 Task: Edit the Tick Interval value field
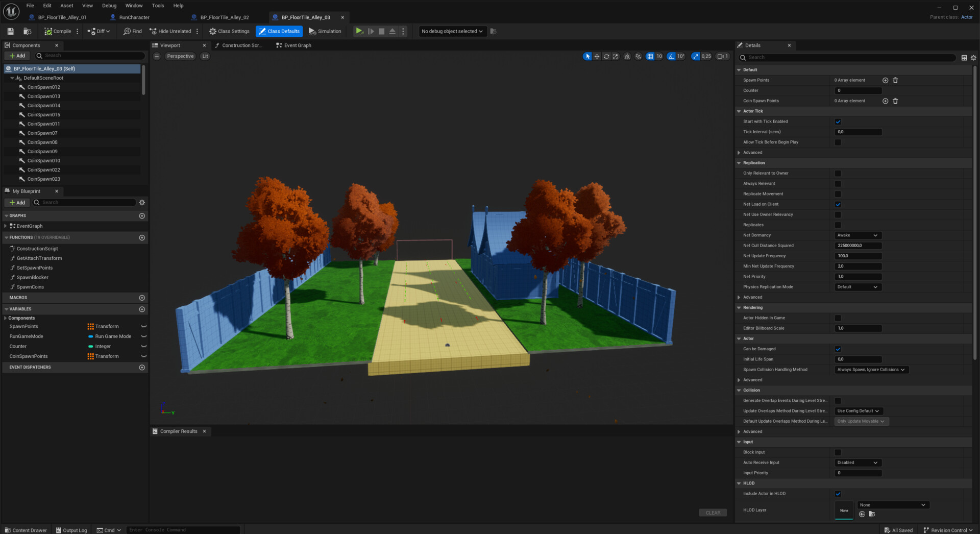858,132
